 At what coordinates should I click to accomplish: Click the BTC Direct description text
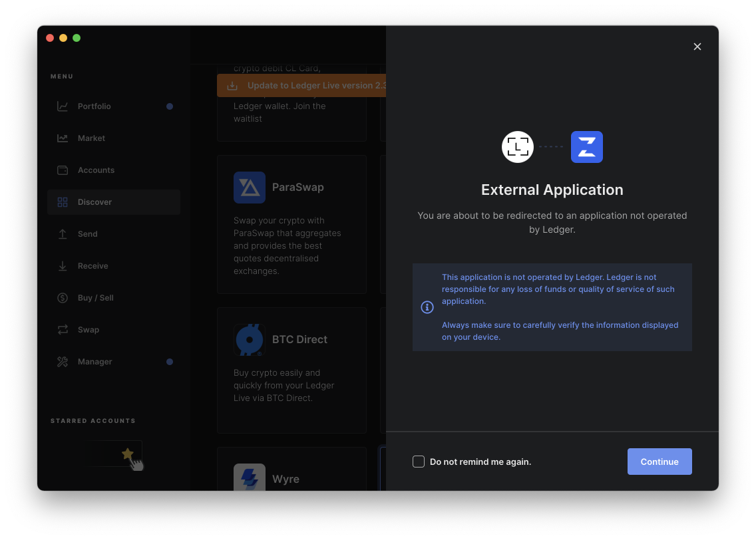coord(284,385)
